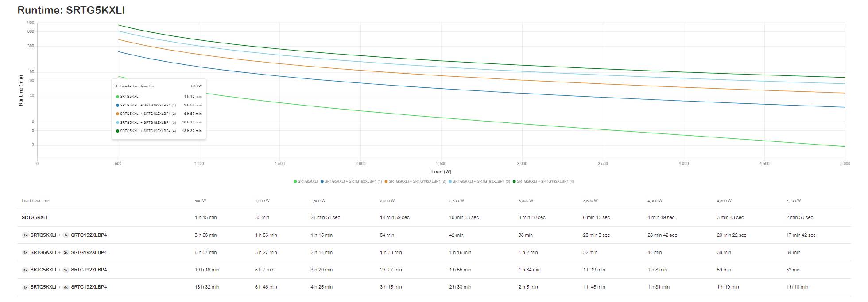The image size is (868, 302).
Task: Click the Runtime (min) axis label
Action: point(21,90)
